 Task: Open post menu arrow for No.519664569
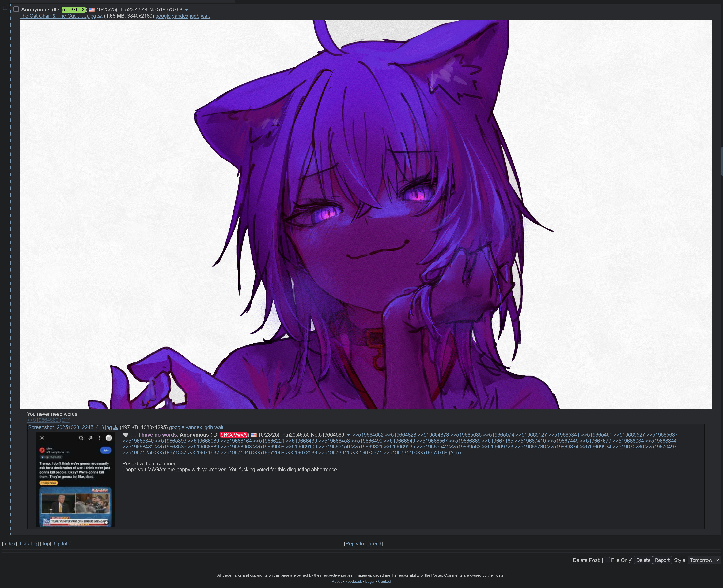coord(348,435)
